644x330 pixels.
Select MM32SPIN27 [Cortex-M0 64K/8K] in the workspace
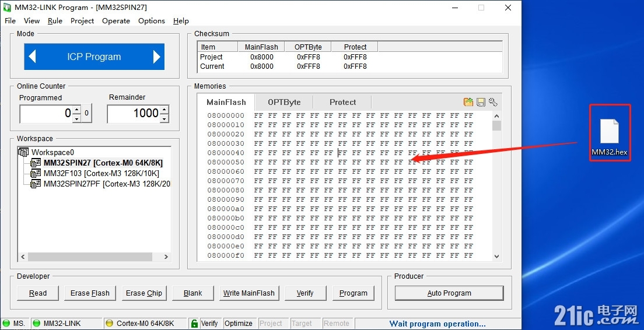(x=103, y=163)
